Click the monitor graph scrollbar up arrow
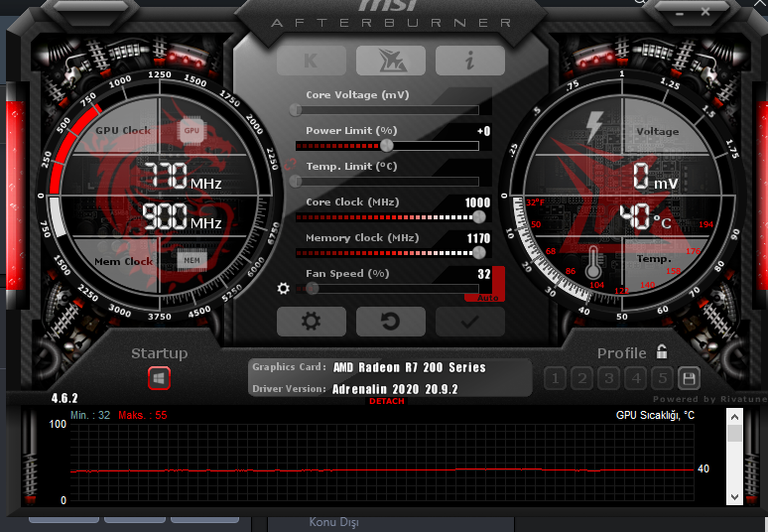768x532 pixels. [x=734, y=417]
